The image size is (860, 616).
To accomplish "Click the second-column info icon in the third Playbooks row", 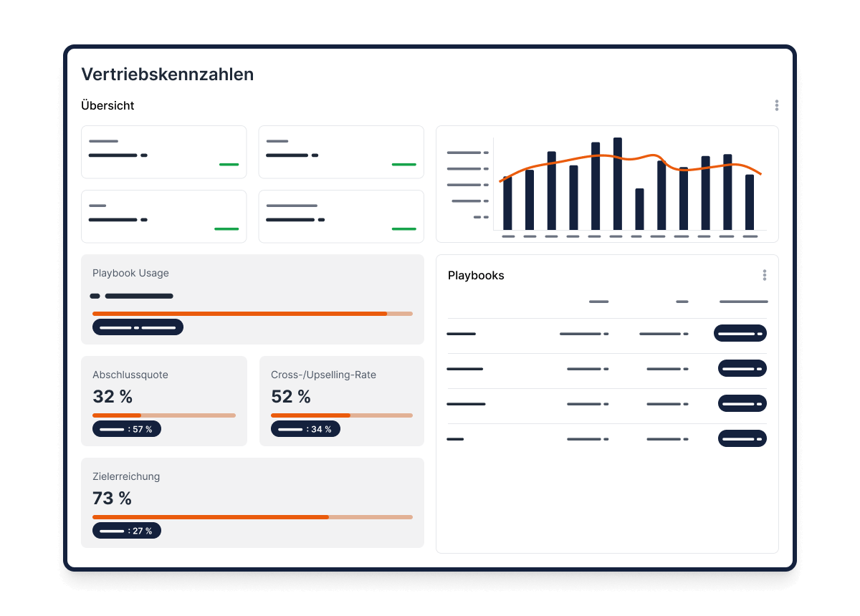I will coord(686,403).
